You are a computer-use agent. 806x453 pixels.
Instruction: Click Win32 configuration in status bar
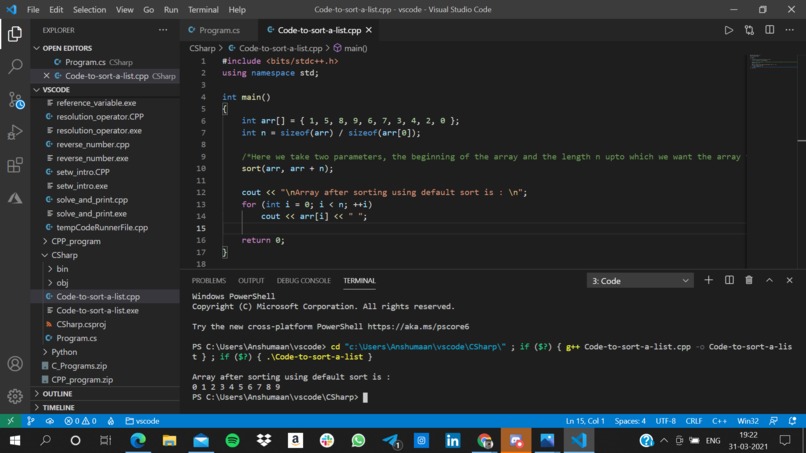click(747, 421)
